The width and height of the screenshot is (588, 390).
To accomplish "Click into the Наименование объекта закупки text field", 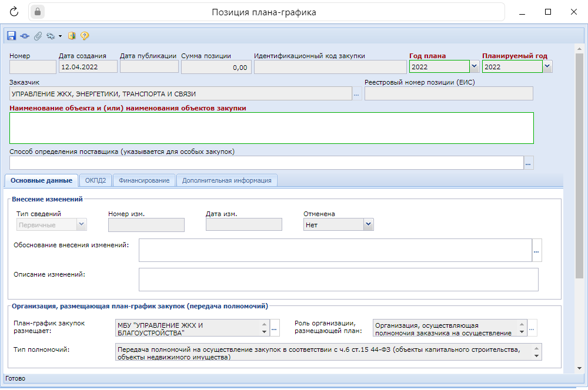I will [x=271, y=128].
